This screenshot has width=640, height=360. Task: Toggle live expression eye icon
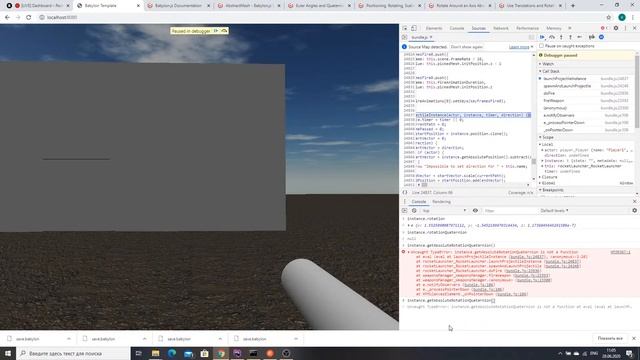(475, 211)
